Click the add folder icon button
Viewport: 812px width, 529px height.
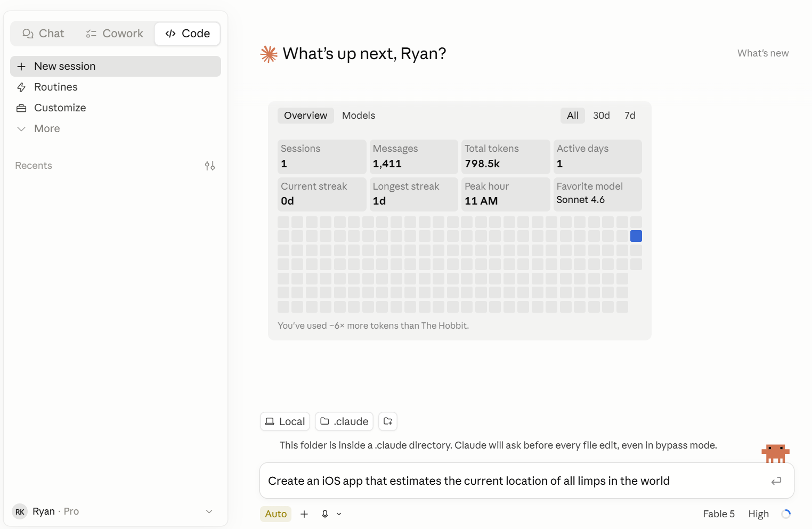(x=388, y=421)
